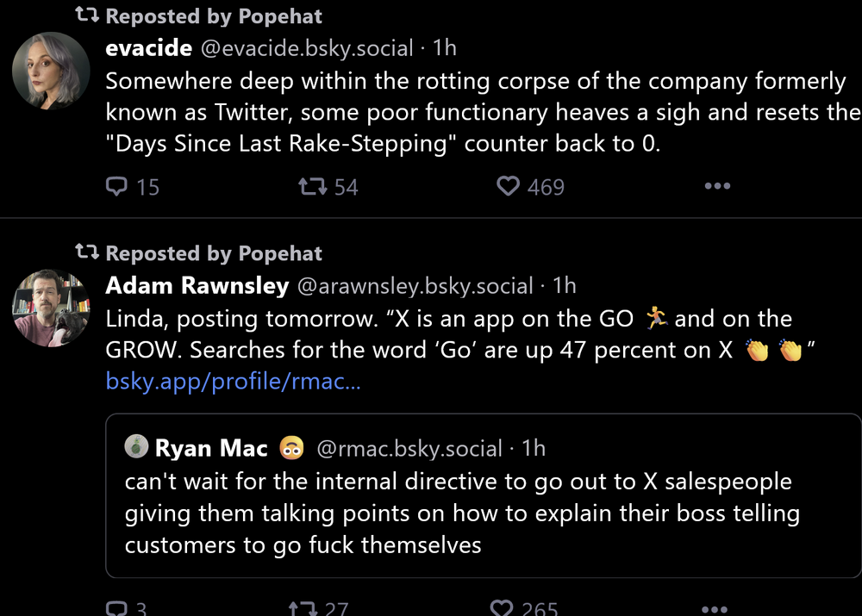
Task: Open more options on evacide's post
Action: point(717,186)
